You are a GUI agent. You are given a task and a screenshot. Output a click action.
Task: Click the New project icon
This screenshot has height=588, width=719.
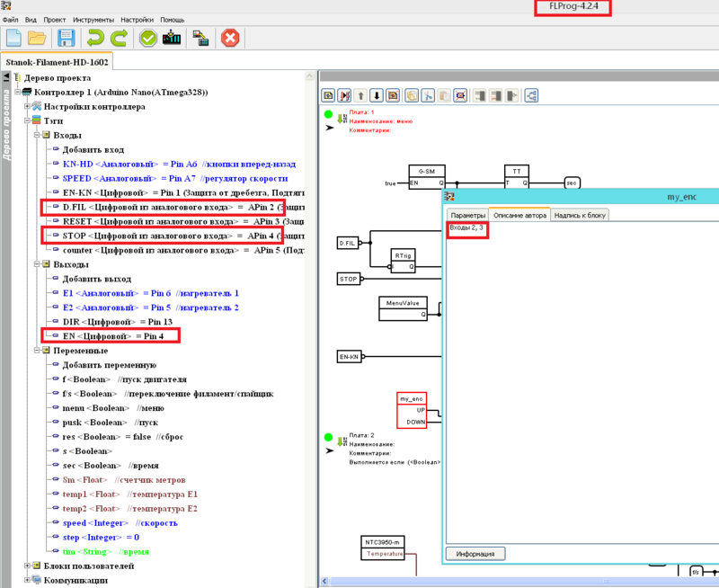pyautogui.click(x=13, y=38)
